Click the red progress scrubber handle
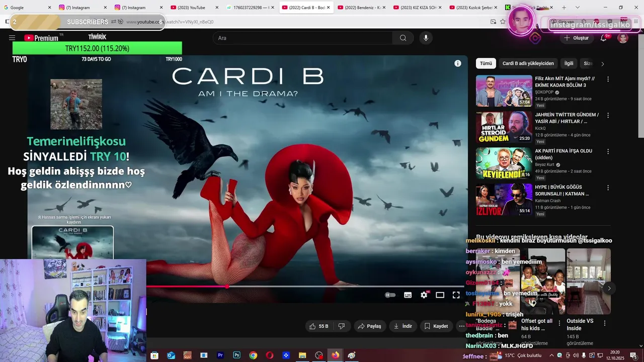Image resolution: width=644 pixels, height=362 pixels. click(227, 287)
